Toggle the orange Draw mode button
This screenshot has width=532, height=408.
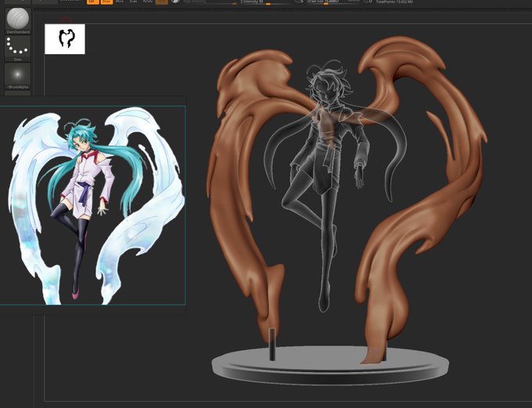click(x=106, y=2)
